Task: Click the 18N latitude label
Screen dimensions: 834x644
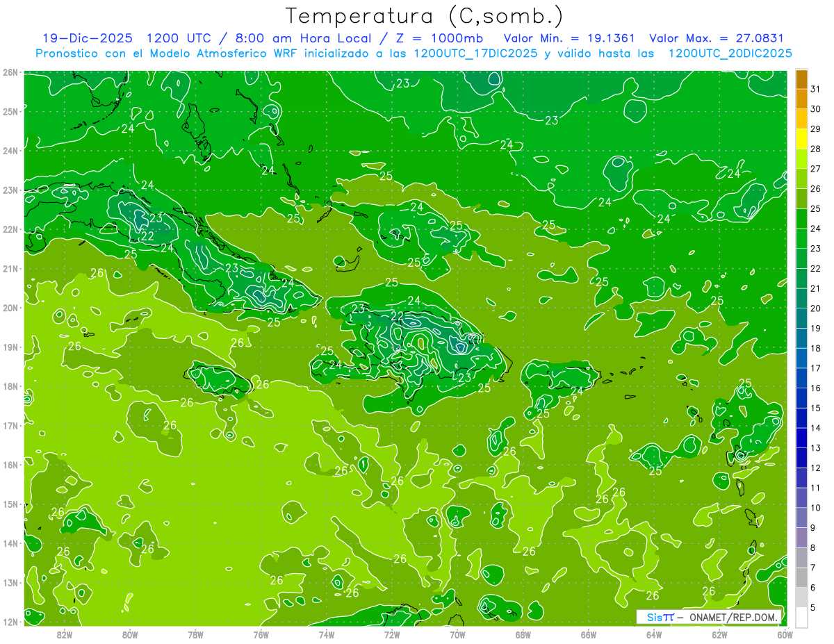Action: pyautogui.click(x=11, y=386)
